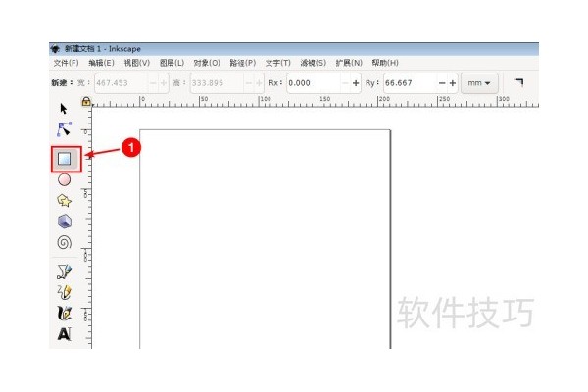Open the 扩展(N) menu

pos(349,63)
